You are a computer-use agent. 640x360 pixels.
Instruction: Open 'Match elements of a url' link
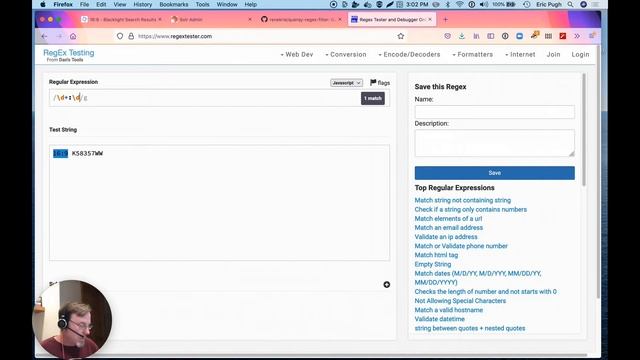(x=448, y=218)
